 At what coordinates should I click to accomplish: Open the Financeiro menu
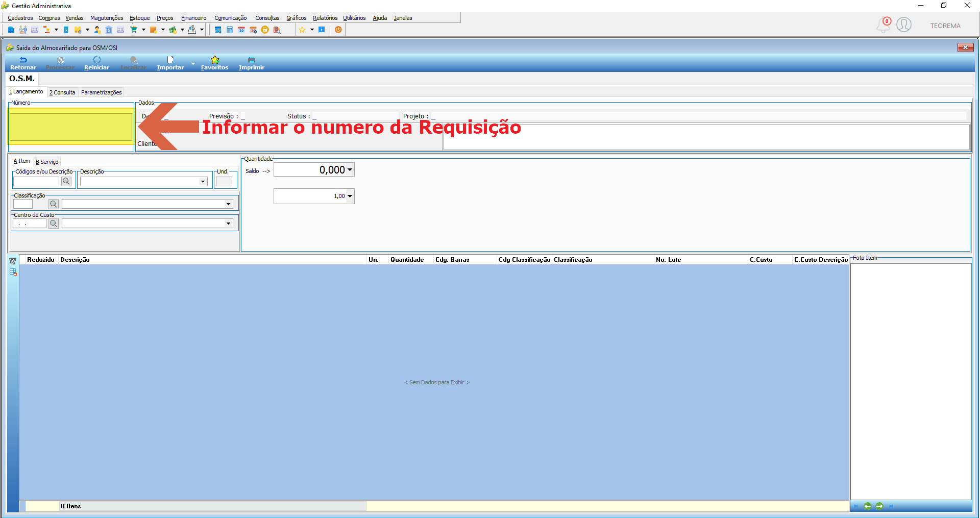point(193,18)
